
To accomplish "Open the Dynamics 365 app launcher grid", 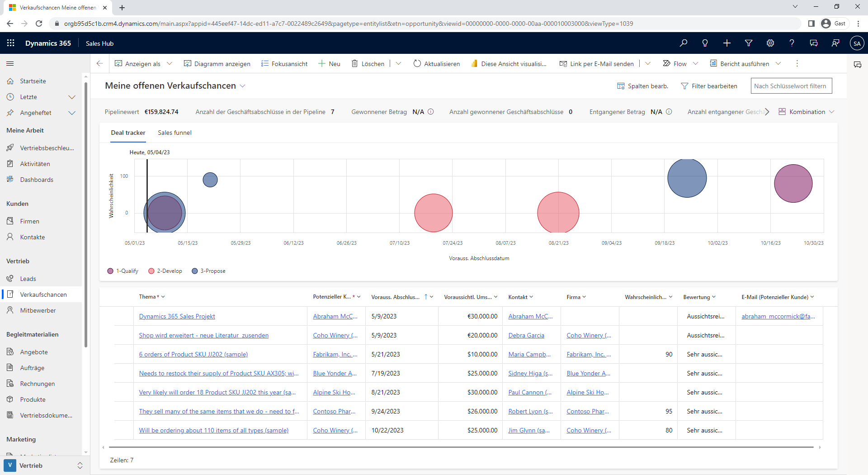I will click(x=11, y=43).
